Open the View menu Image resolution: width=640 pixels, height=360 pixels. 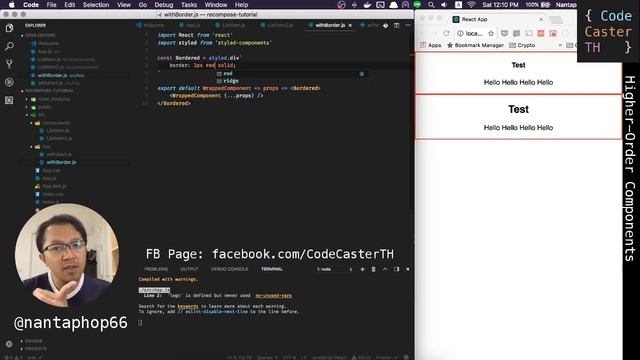click(x=124, y=5)
